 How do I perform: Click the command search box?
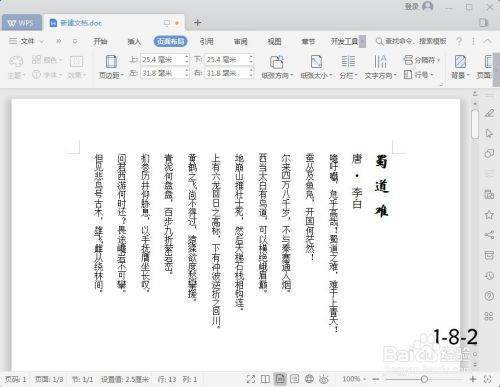pyautogui.click(x=411, y=41)
